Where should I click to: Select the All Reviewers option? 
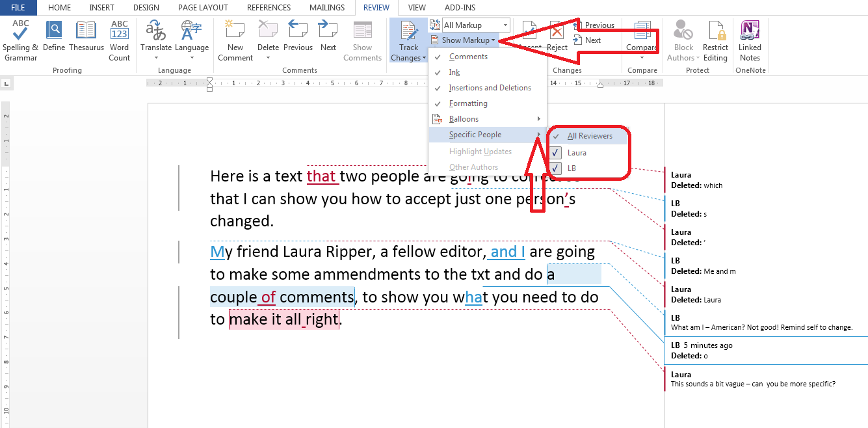point(589,136)
